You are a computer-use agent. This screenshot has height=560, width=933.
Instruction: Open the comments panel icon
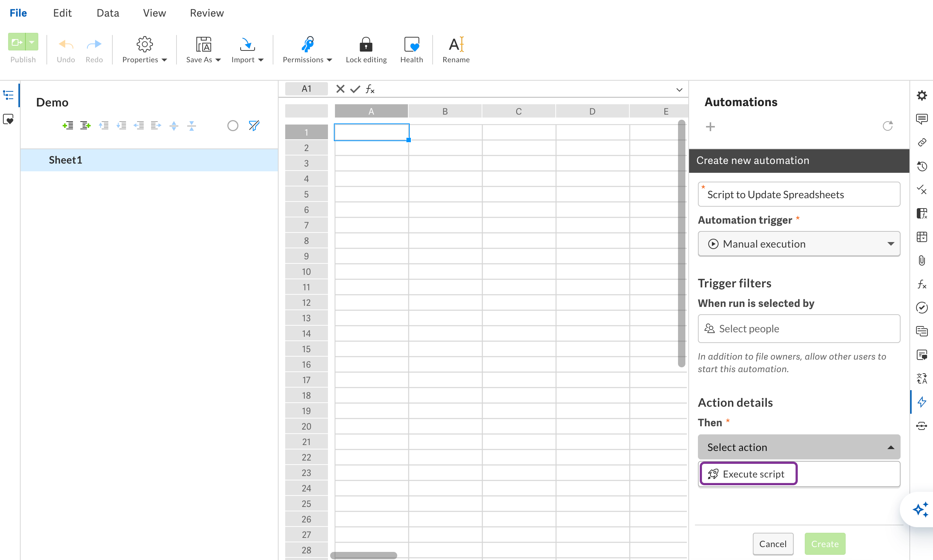point(922,119)
